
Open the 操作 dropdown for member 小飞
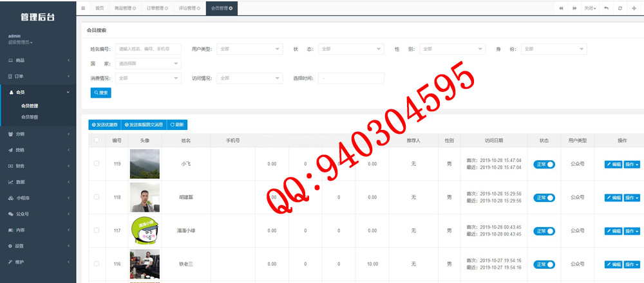(632, 164)
